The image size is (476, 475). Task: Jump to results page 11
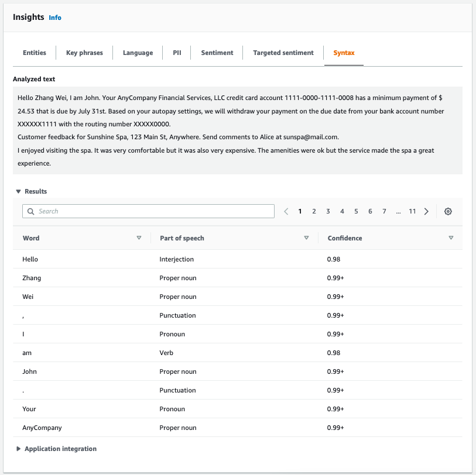coord(412,211)
